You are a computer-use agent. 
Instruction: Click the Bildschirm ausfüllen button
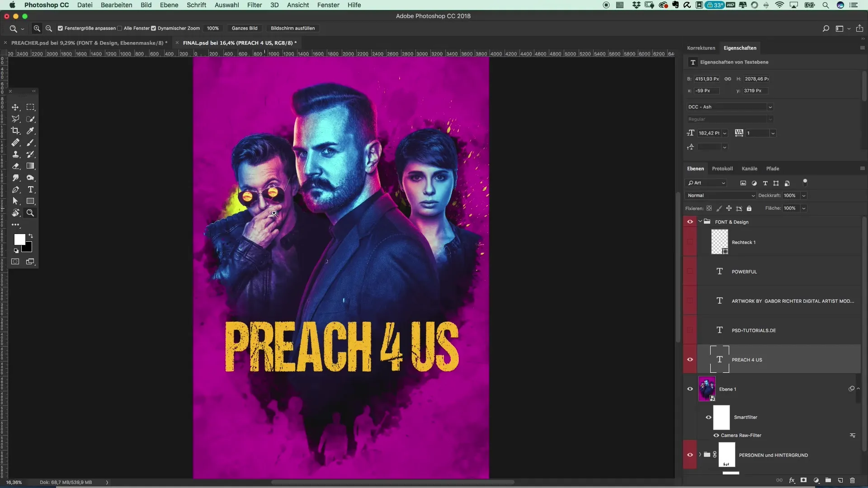292,28
